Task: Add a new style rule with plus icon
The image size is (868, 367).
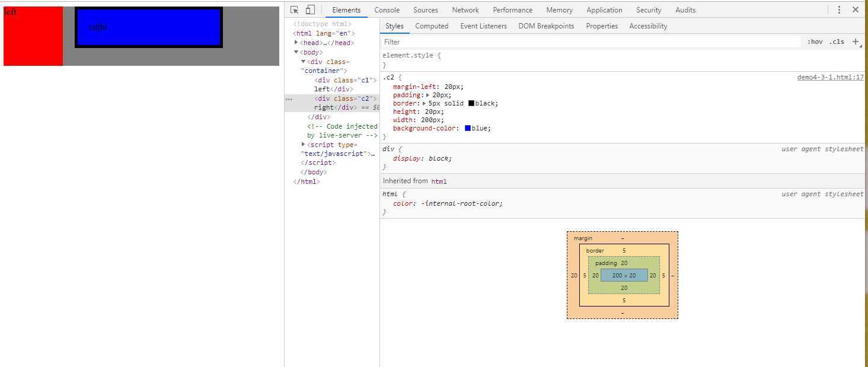Action: [x=855, y=42]
